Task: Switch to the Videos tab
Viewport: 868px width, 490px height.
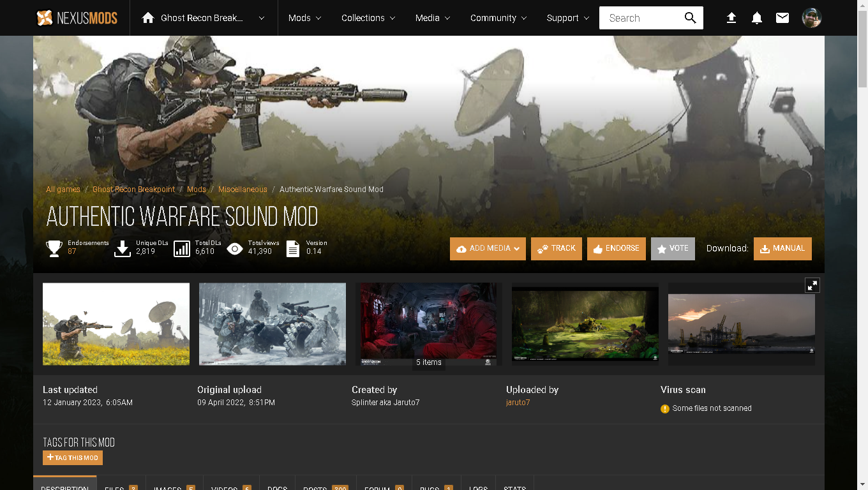Action: coord(232,483)
